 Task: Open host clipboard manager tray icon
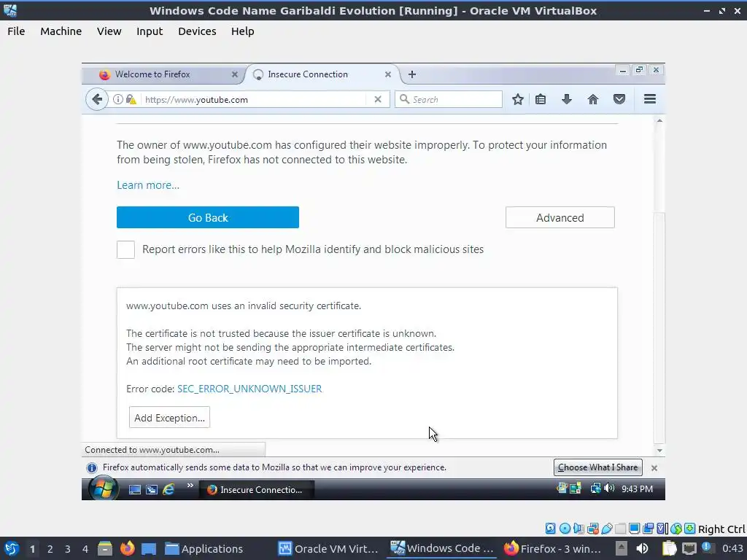pos(670,548)
